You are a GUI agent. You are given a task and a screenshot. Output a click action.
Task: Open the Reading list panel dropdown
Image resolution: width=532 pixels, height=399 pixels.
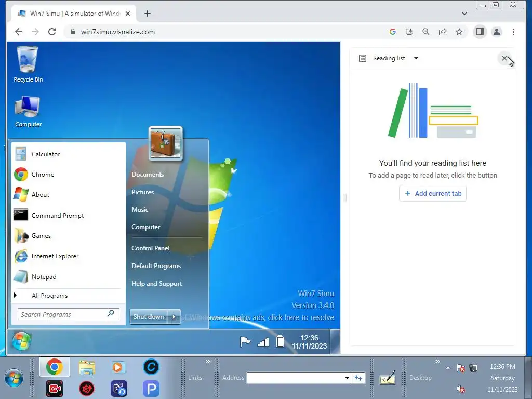(x=416, y=58)
